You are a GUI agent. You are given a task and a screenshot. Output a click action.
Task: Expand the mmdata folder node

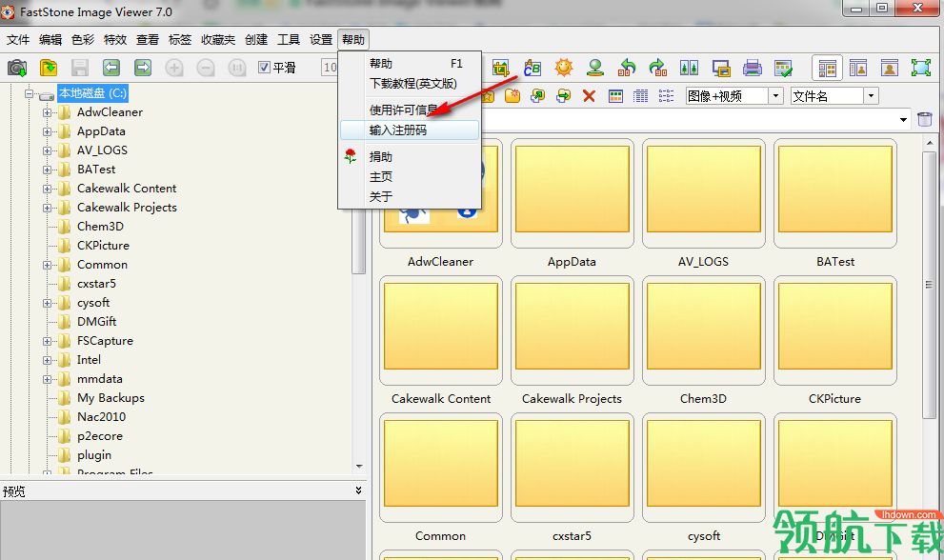pos(47,379)
